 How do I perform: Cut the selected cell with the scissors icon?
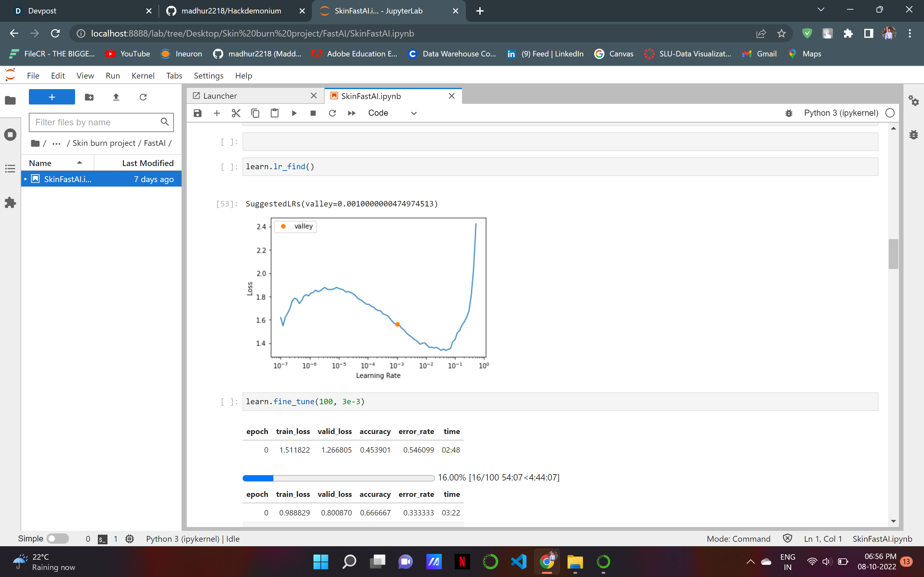click(x=236, y=113)
